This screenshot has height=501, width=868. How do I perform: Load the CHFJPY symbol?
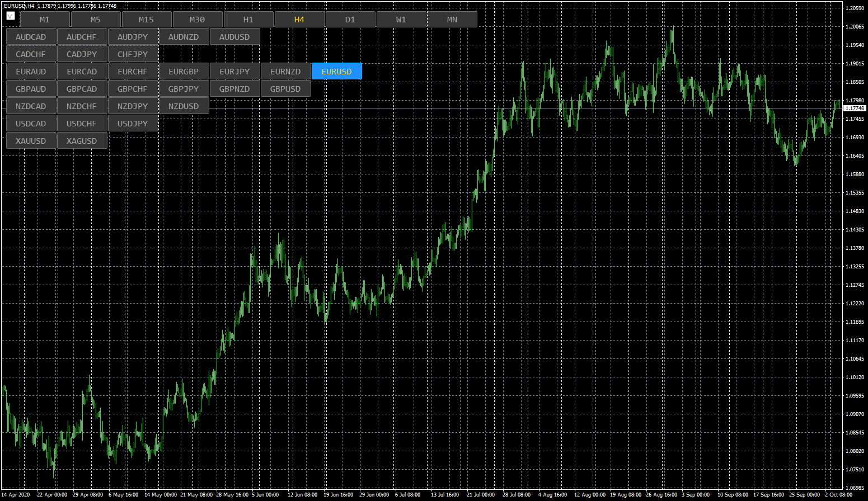(x=133, y=54)
